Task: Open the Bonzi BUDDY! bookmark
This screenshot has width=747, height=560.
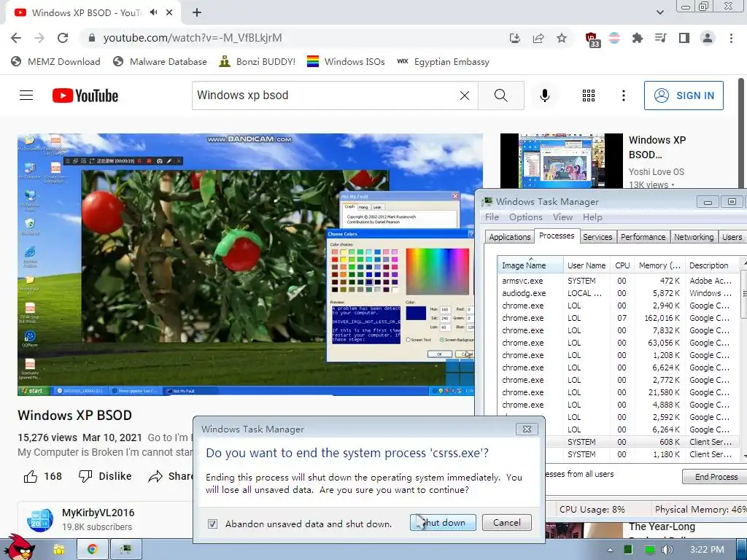Action: [258, 62]
